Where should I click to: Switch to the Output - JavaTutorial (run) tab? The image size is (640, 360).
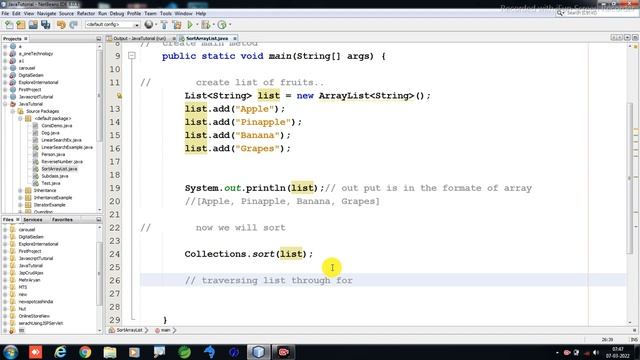coord(139,38)
